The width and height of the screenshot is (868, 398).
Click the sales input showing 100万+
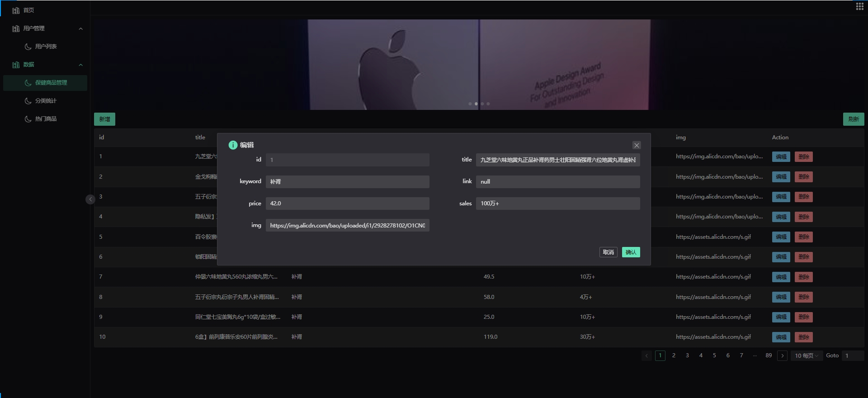[558, 204]
